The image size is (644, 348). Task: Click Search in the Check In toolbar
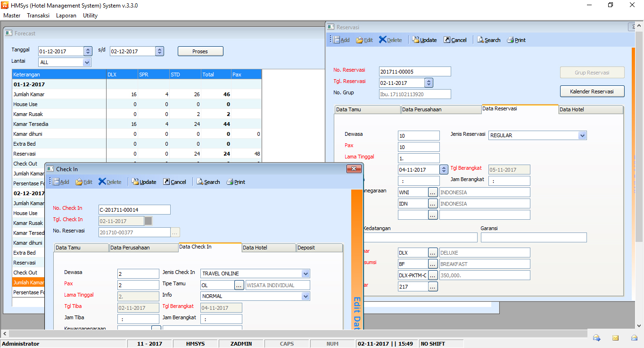tap(208, 182)
